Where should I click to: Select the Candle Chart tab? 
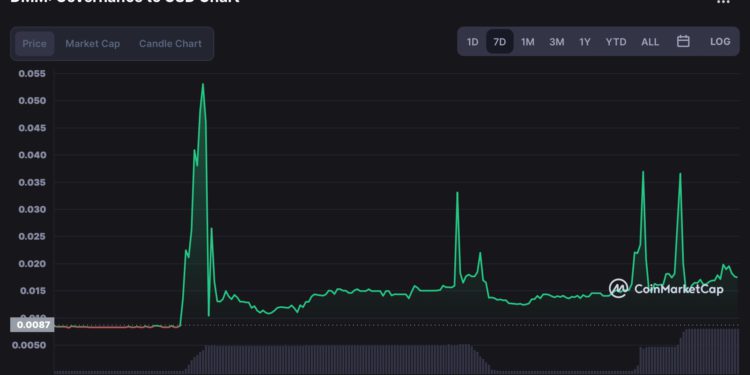coord(170,44)
